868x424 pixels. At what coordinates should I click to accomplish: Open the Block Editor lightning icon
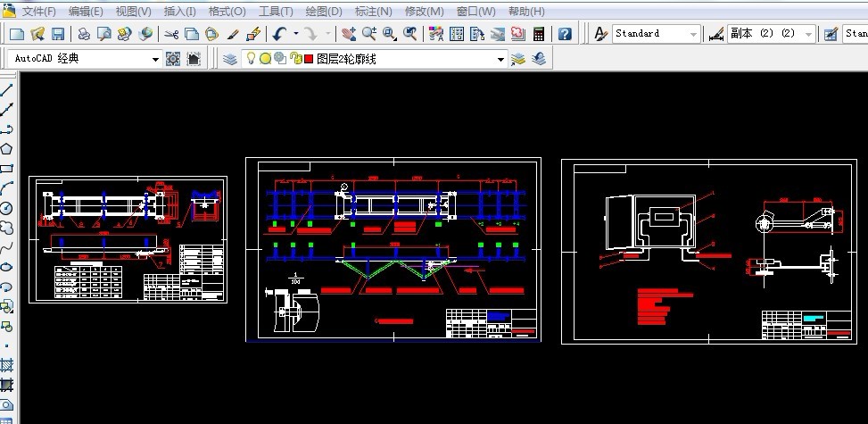pos(253,34)
